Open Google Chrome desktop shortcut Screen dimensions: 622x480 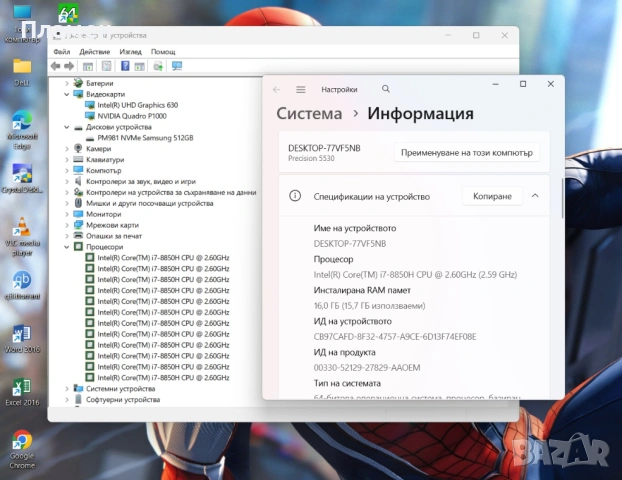click(x=22, y=449)
